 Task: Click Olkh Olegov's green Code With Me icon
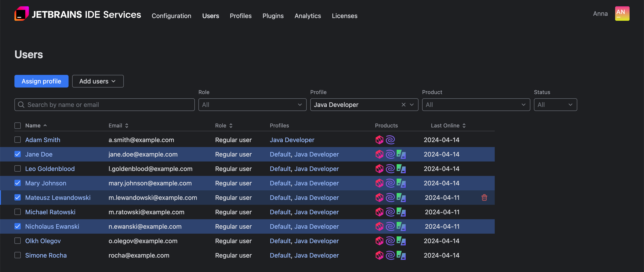point(401,241)
